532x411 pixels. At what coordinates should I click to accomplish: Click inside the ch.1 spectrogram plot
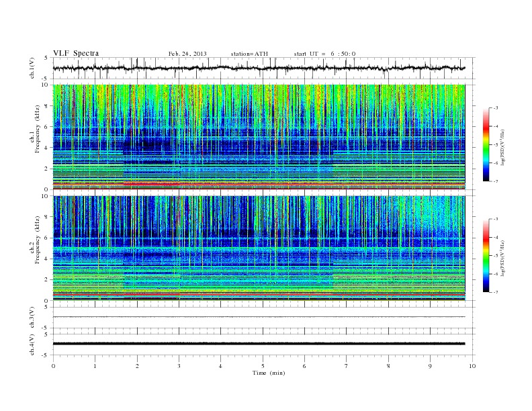[x=259, y=137]
